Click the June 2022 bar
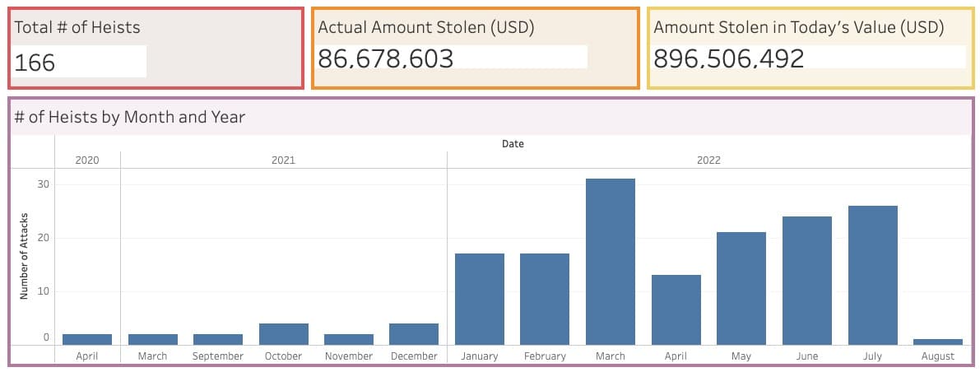Screen dimensions: 980x372 click(807, 280)
